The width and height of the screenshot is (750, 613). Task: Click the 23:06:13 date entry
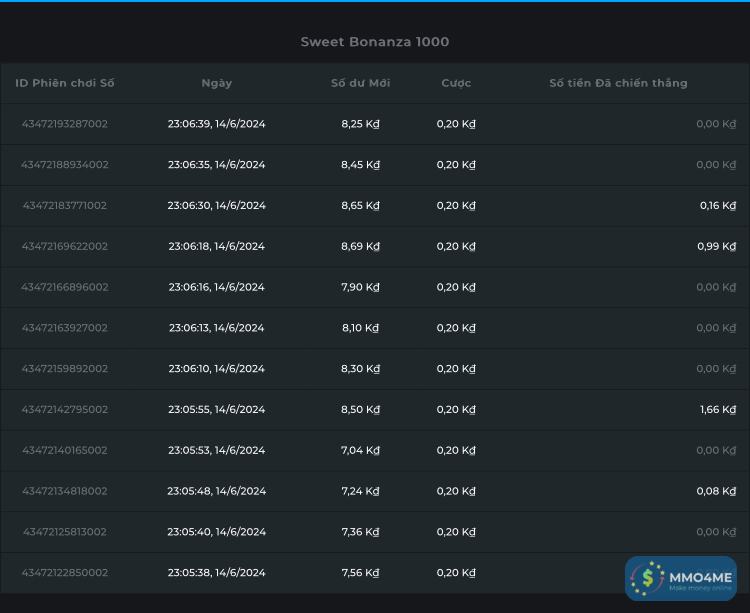tap(216, 328)
